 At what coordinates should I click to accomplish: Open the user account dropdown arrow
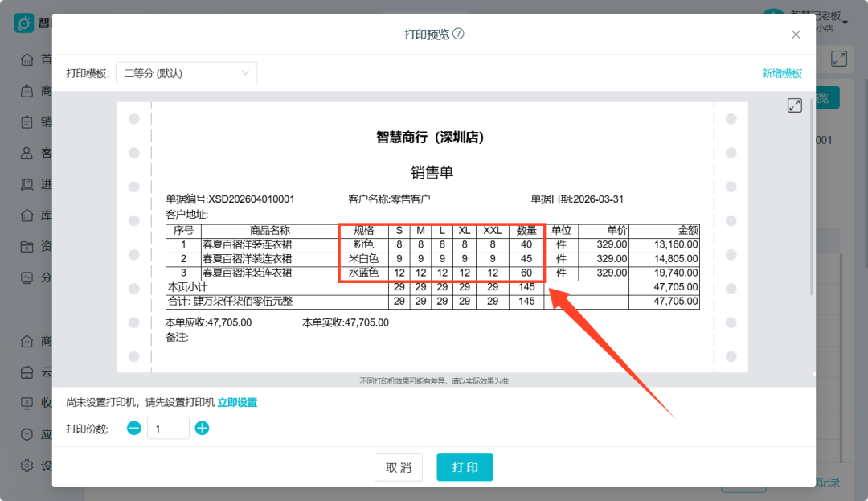click(x=845, y=23)
